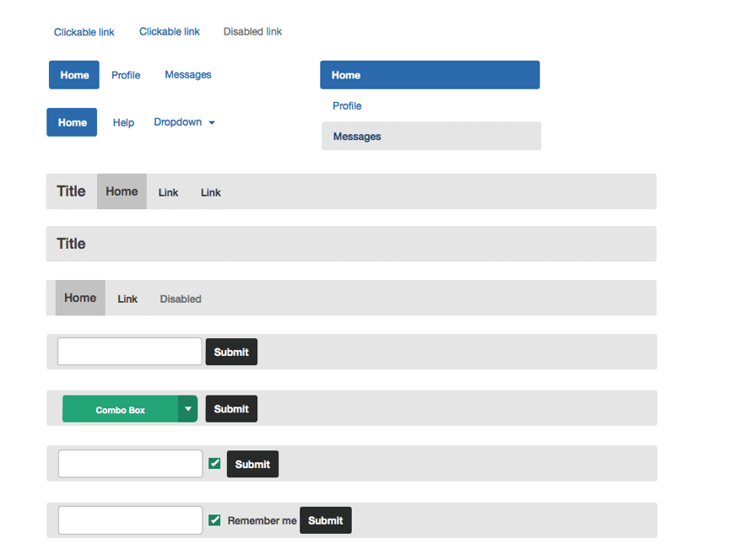Select Profile in the stacked vertical pills

(347, 105)
